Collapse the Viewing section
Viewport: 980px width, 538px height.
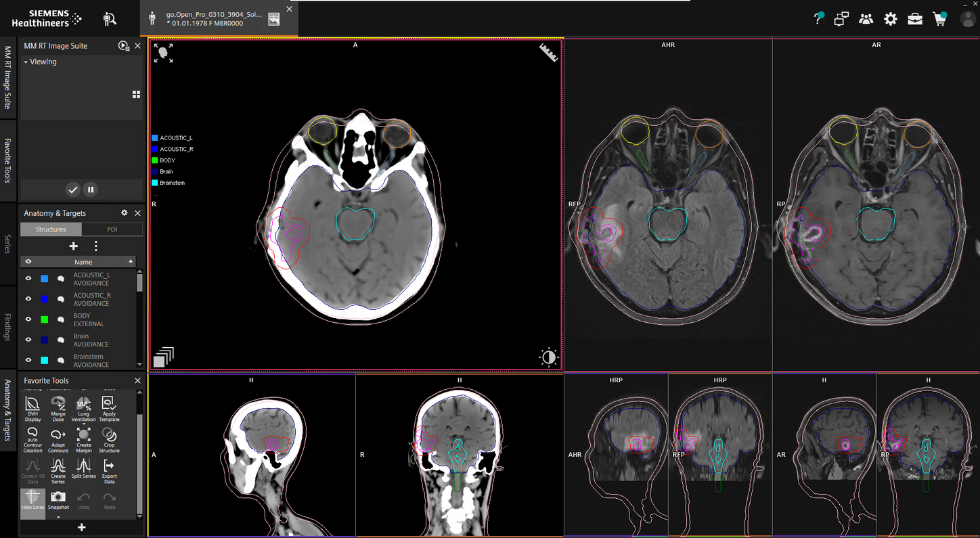pos(26,62)
